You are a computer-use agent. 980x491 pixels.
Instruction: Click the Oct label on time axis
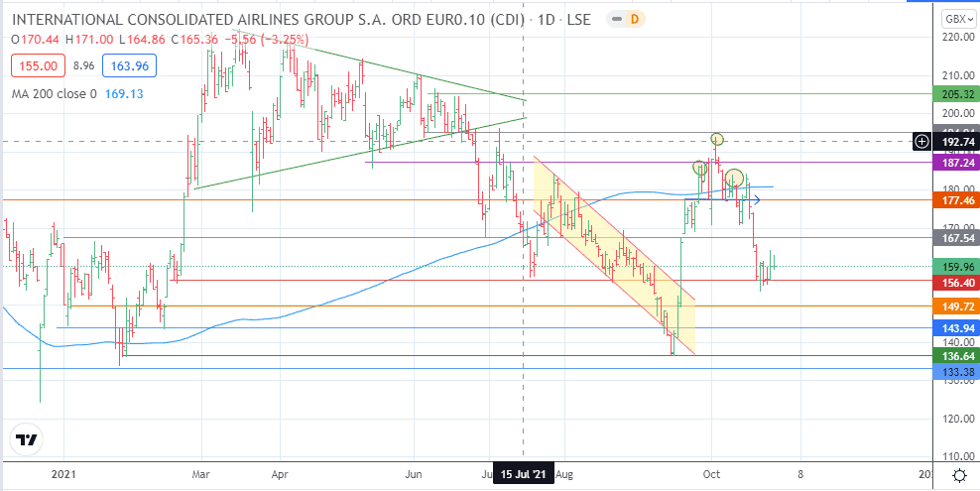pyautogui.click(x=710, y=474)
